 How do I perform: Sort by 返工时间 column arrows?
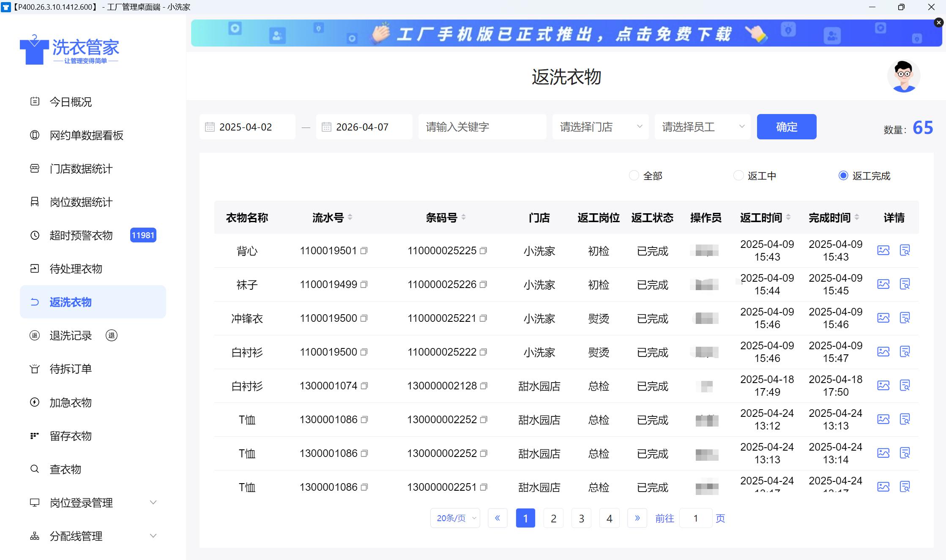click(x=788, y=217)
